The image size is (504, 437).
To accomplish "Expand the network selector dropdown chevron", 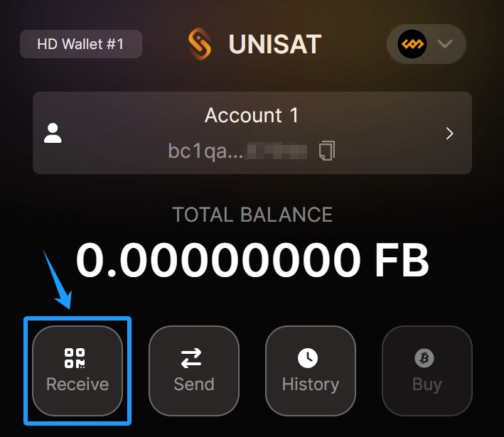I will tap(446, 44).
